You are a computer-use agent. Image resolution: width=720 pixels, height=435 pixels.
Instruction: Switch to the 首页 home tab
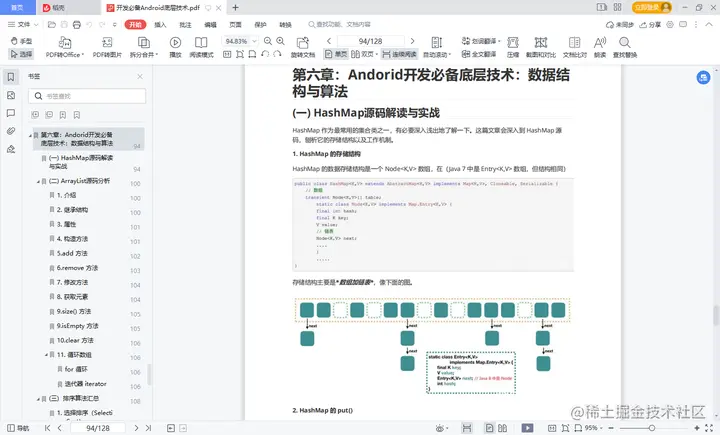pyautogui.click(x=17, y=7)
